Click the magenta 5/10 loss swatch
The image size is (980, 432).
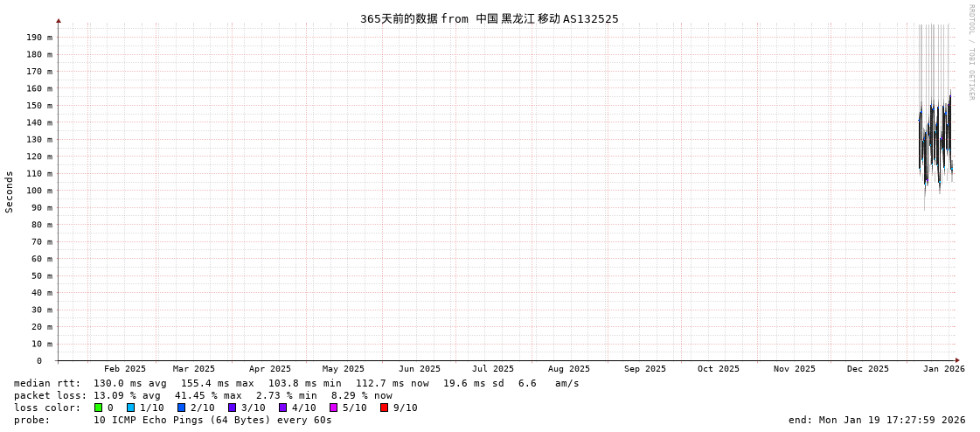click(334, 408)
